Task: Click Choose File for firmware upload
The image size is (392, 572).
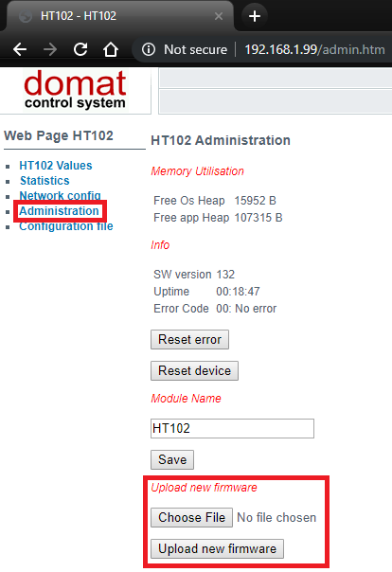Action: coord(192,517)
